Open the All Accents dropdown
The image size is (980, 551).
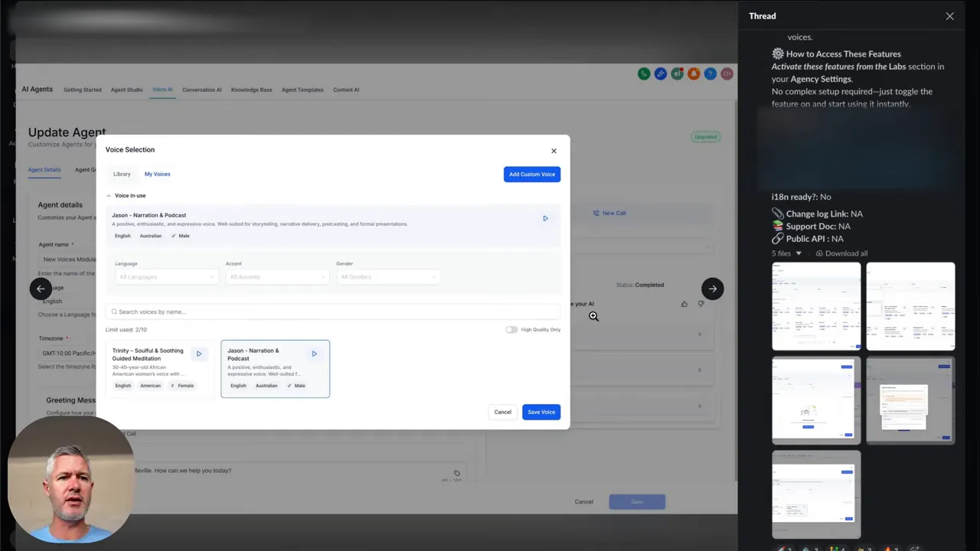(x=276, y=276)
